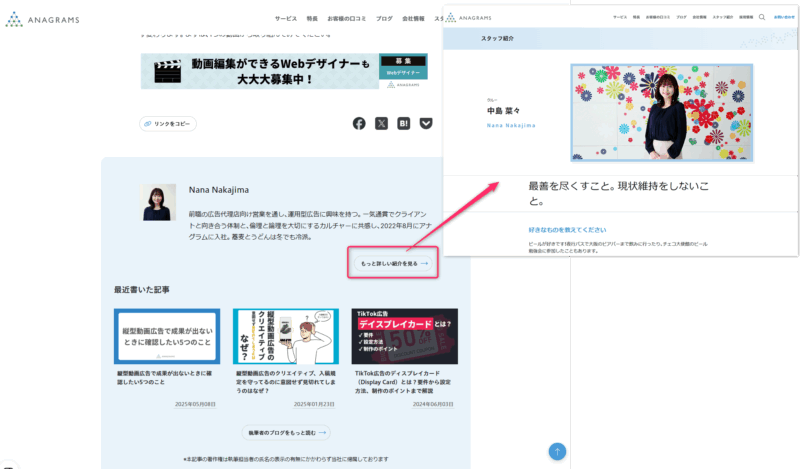Open 縦型動画広告のクリエイティブ なぜ? thumbnail
The width and height of the screenshot is (800, 469).
tap(286, 336)
